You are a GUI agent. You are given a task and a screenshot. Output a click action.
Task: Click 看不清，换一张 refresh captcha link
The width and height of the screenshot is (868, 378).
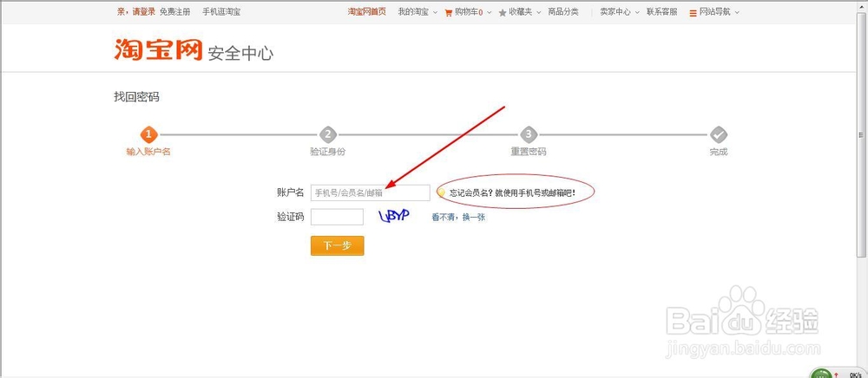pyautogui.click(x=458, y=218)
